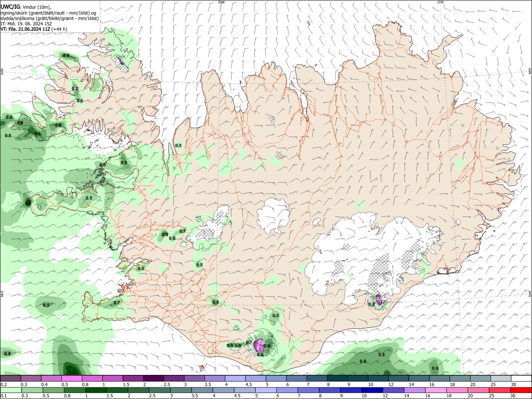The height and width of the screenshot is (399, 532).
Task: Click the light green 0.1 swatch in lower scale
Action: point(10,390)
